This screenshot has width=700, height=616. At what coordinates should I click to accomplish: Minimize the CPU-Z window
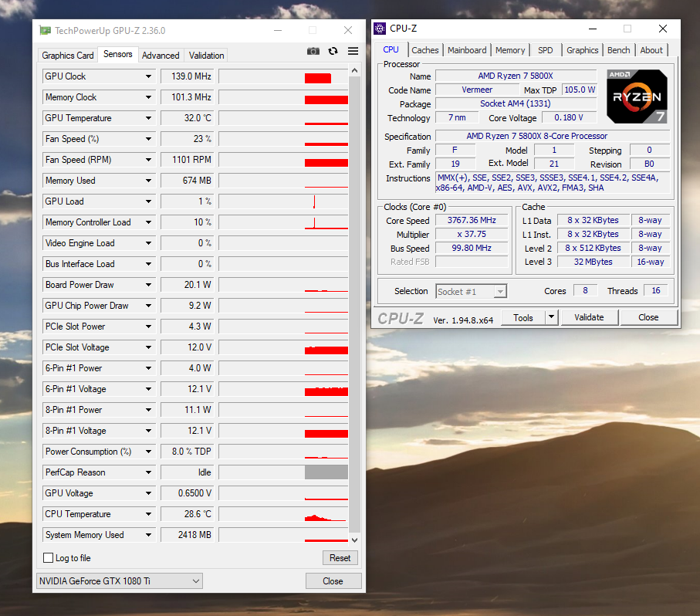click(593, 29)
